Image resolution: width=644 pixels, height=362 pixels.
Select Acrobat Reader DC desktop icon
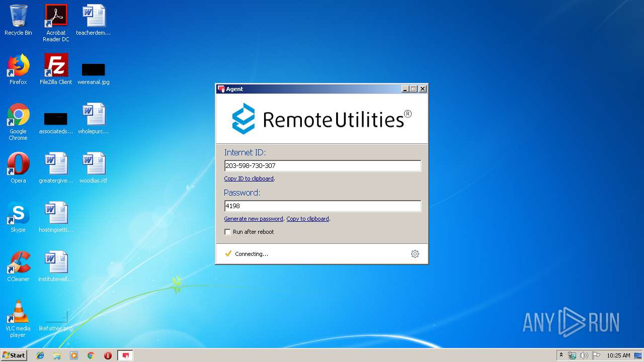tap(56, 23)
